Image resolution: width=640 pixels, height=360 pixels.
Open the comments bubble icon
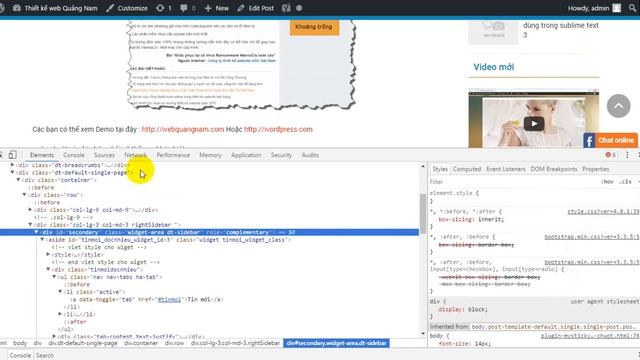[x=188, y=8]
